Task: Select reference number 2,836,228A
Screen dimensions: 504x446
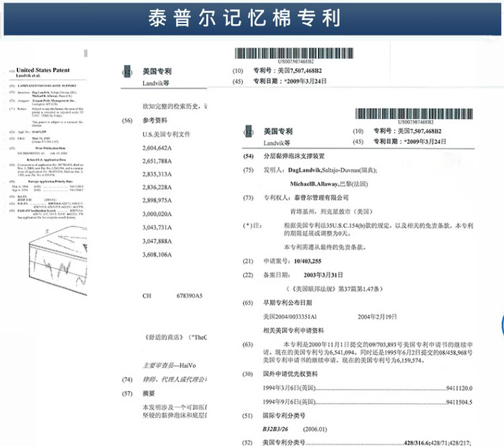Action: point(157,187)
